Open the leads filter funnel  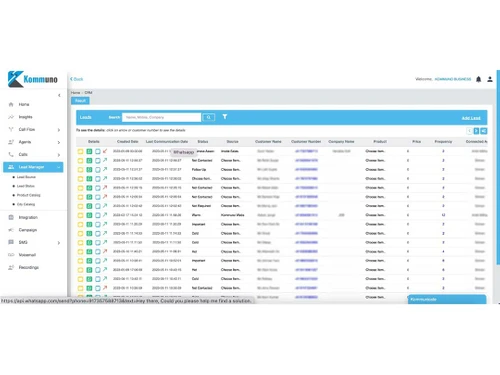click(225, 117)
